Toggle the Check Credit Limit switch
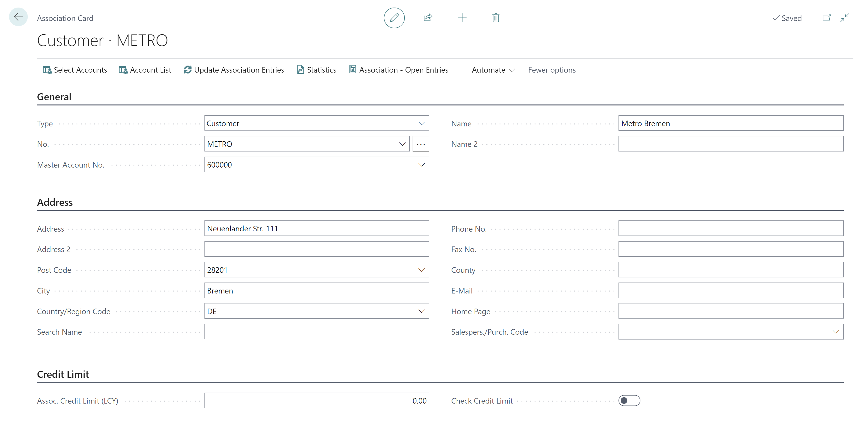 point(629,400)
